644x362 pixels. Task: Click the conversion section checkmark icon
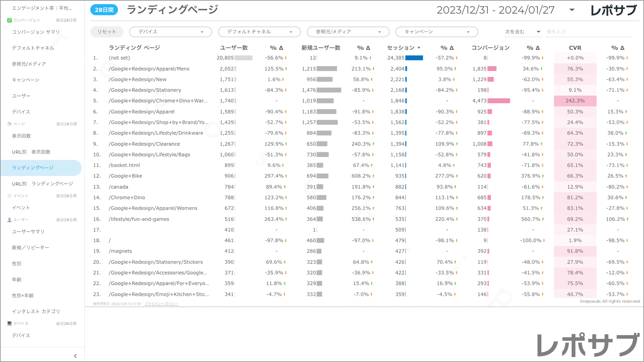9,20
